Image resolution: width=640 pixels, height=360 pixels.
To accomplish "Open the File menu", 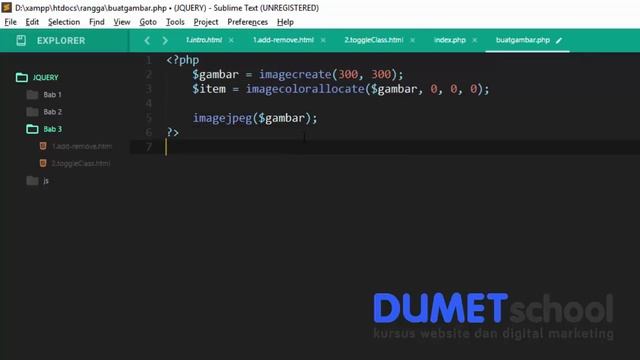I will click(11, 22).
